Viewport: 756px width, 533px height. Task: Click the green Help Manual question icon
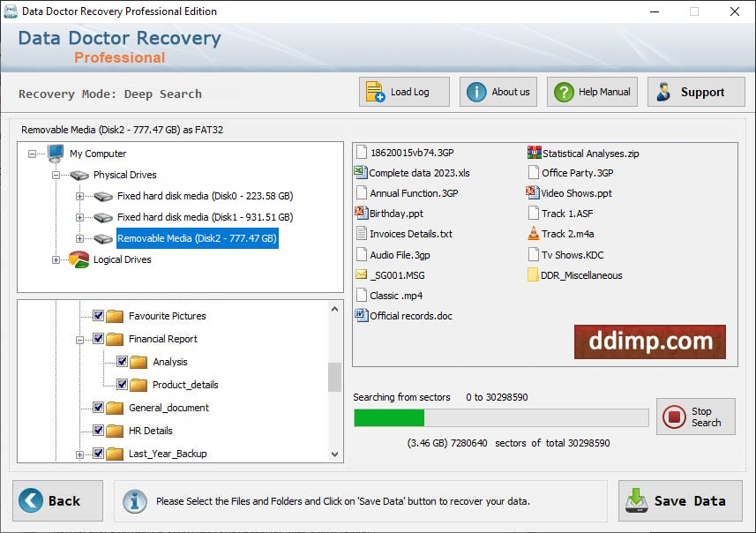[565, 91]
